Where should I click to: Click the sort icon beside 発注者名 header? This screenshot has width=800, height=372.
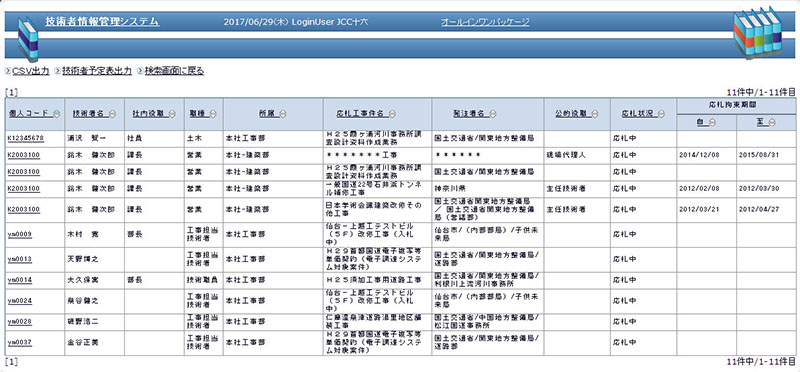pos(492,114)
